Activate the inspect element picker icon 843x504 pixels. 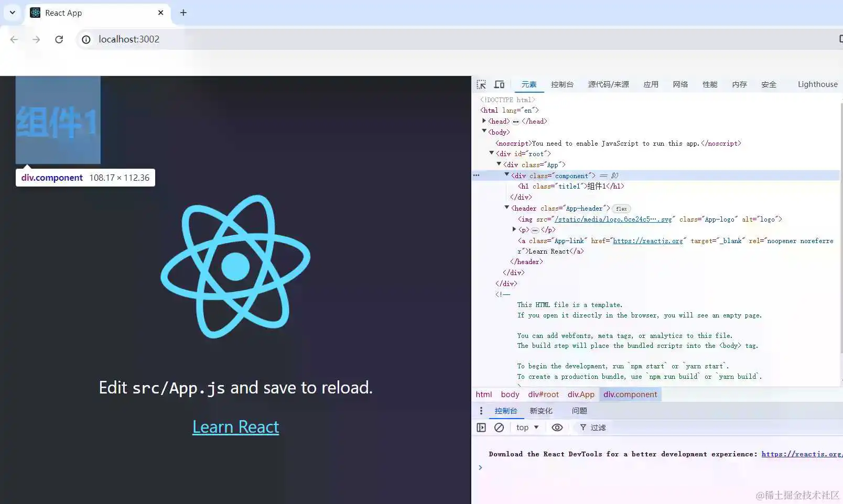click(x=481, y=84)
